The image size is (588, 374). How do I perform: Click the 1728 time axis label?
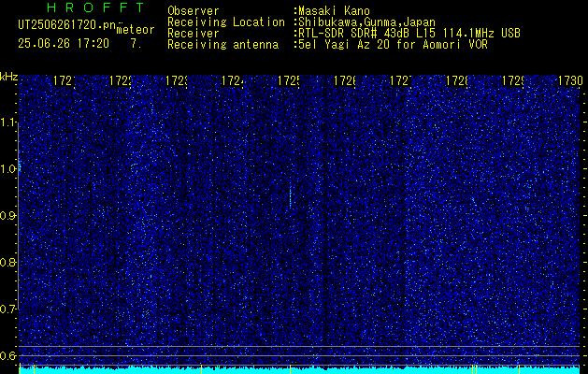click(x=457, y=81)
